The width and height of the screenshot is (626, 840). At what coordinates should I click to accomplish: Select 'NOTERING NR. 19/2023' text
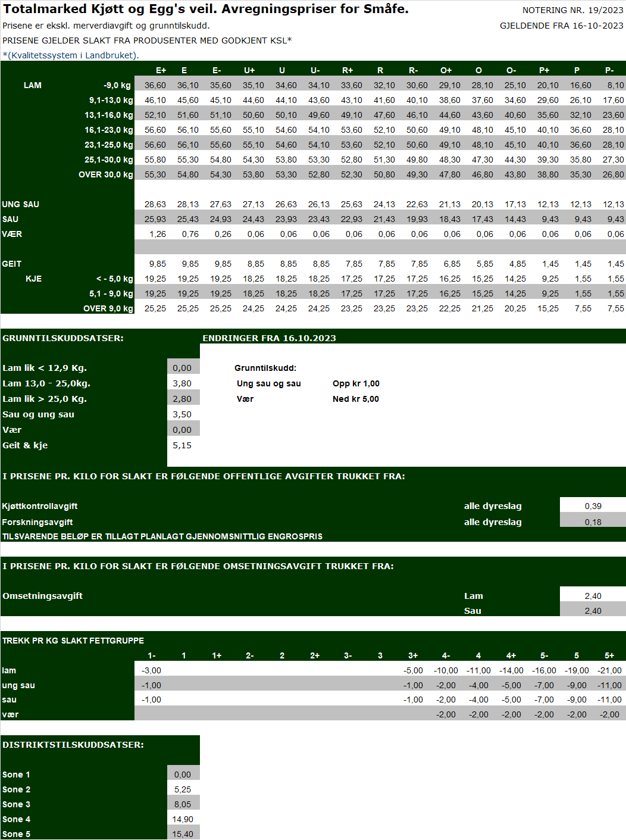(x=573, y=10)
